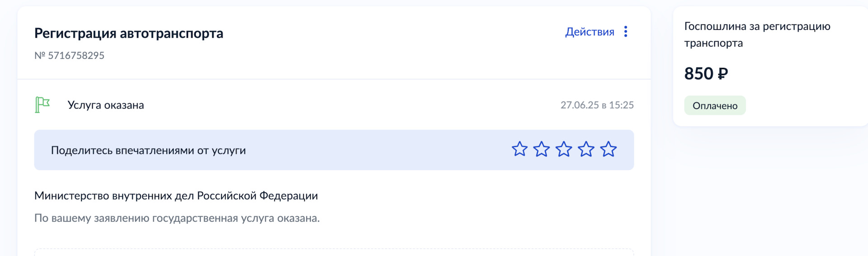Rate the service one star
Screen dimensions: 868x256
tap(519, 149)
